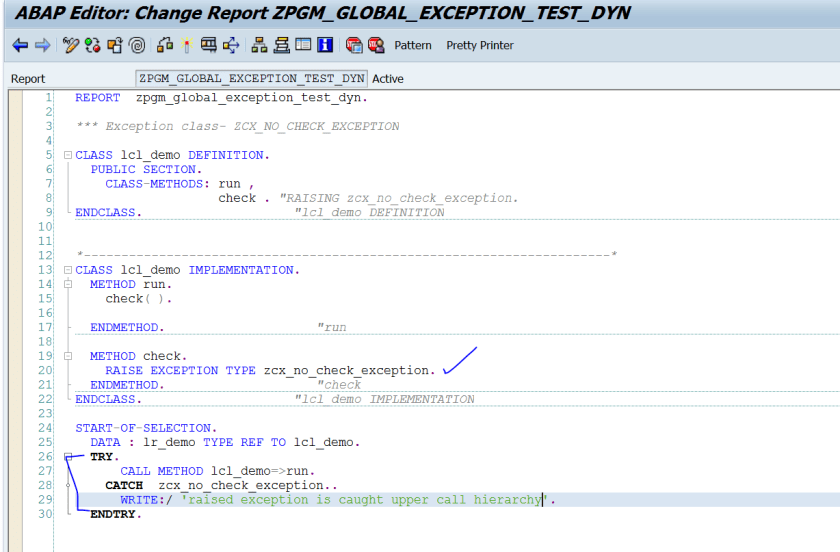Click 'check( )' call on line 15
The height and width of the screenshot is (552, 840).
pos(135,299)
